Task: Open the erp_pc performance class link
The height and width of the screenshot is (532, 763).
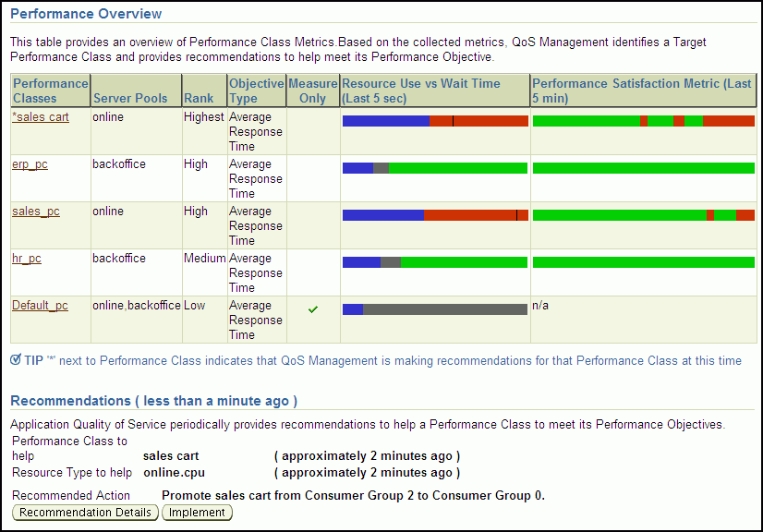Action: [x=30, y=164]
